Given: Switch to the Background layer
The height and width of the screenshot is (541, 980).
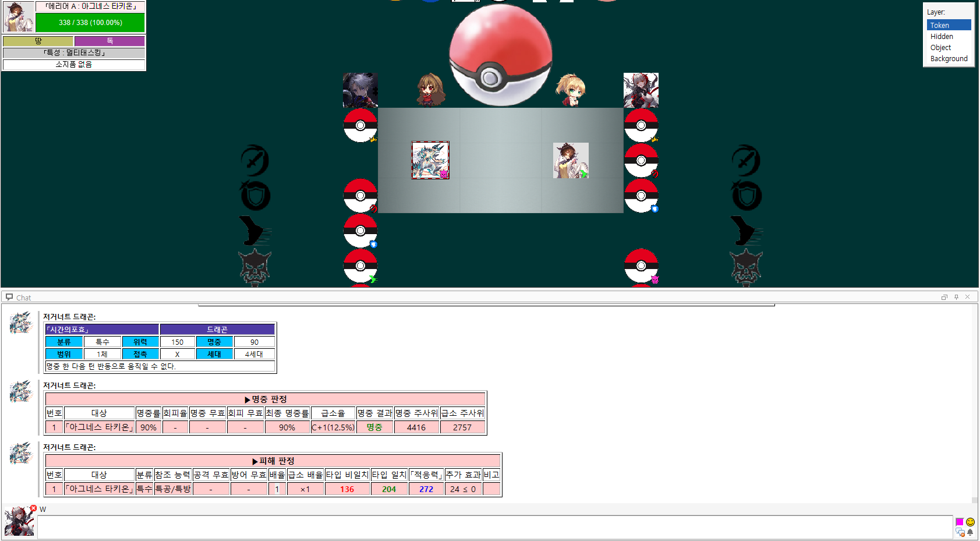Looking at the screenshot, I should (x=948, y=59).
